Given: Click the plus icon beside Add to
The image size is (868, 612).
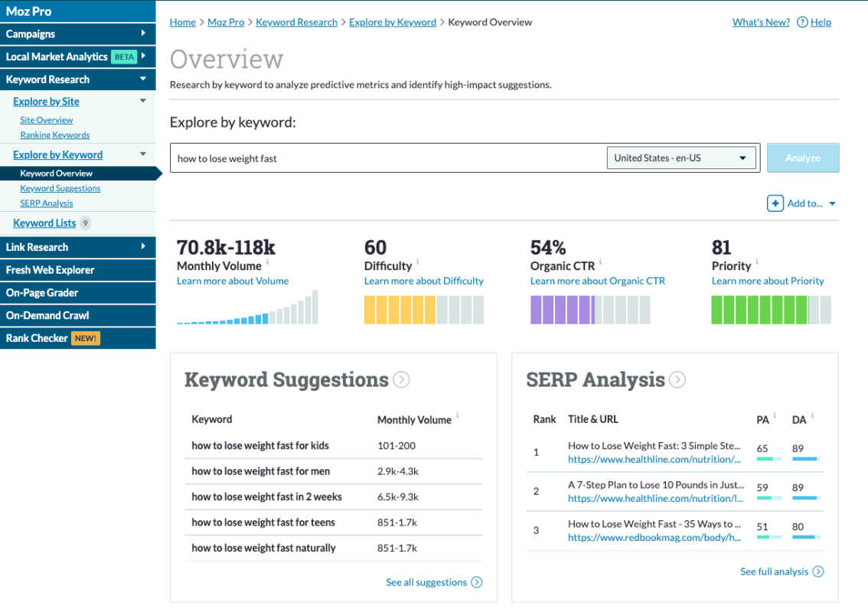Looking at the screenshot, I should click(x=775, y=203).
